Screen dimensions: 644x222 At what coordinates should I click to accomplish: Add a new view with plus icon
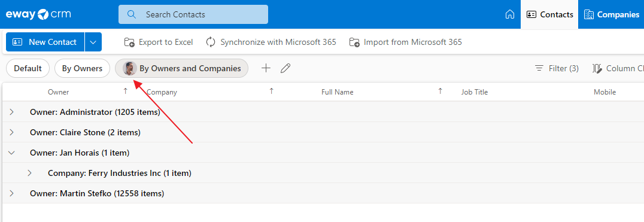(266, 68)
